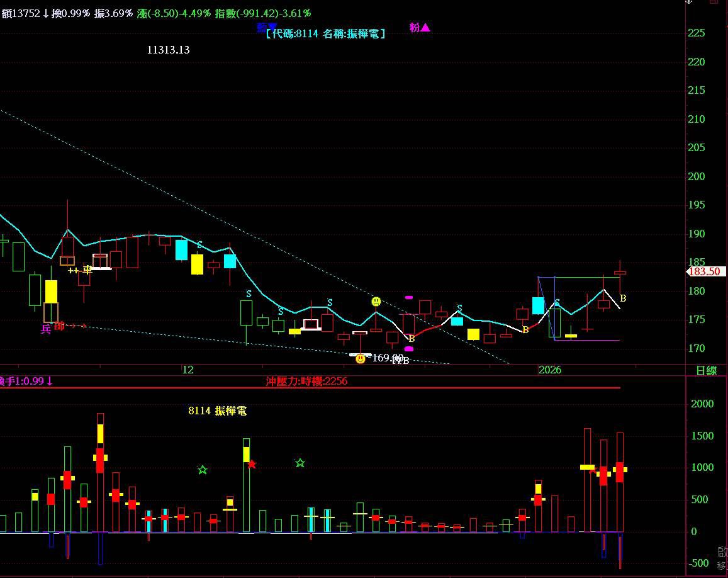Click the 指數(-991.42)-3.61% index readout

[x=263, y=13]
